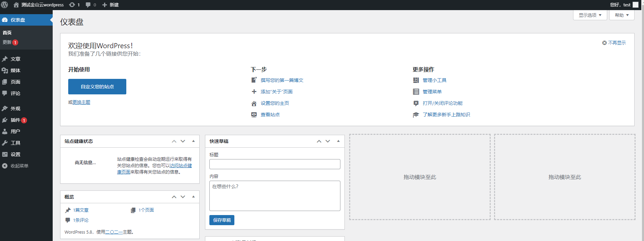The image size is (644, 241).
Task: Toggle the 站点健康状态 panel triangle
Action: [194, 141]
